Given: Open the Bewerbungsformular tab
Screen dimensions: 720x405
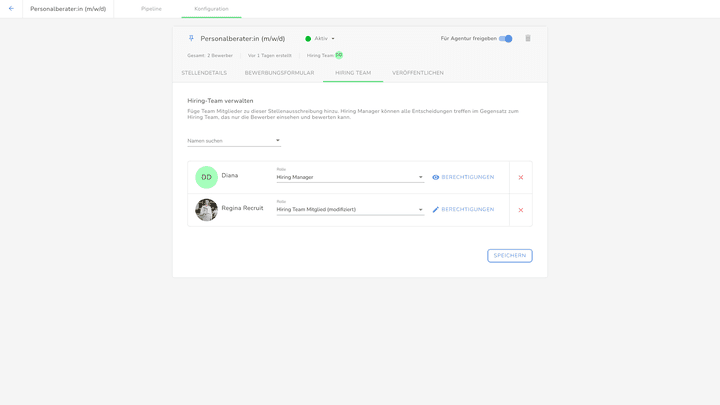Looking at the screenshot, I should click(x=279, y=73).
